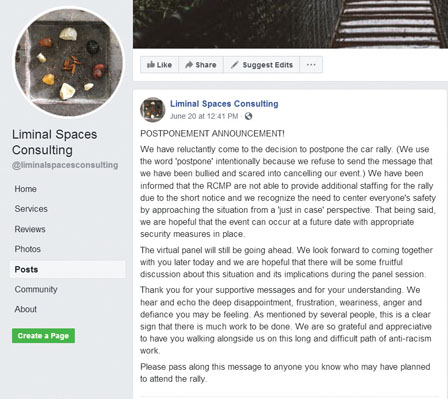Open the June 20 post timestamp
The height and width of the screenshot is (399, 448).
click(x=204, y=116)
